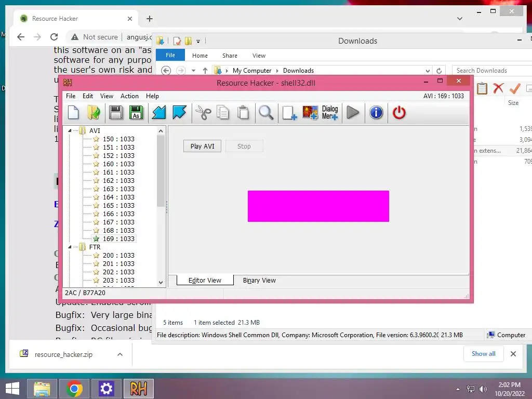The image size is (532, 399).
Task: Click the volume speaker tray icon
Action: click(x=483, y=389)
